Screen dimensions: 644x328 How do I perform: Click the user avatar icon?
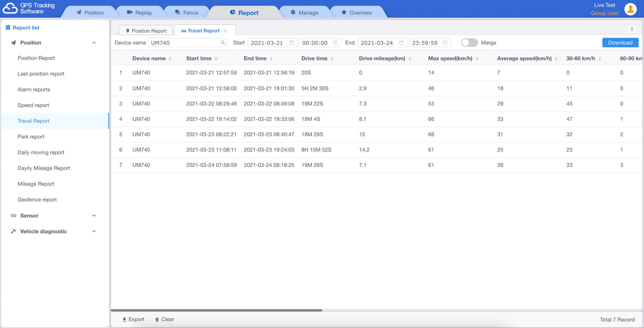click(x=631, y=8)
